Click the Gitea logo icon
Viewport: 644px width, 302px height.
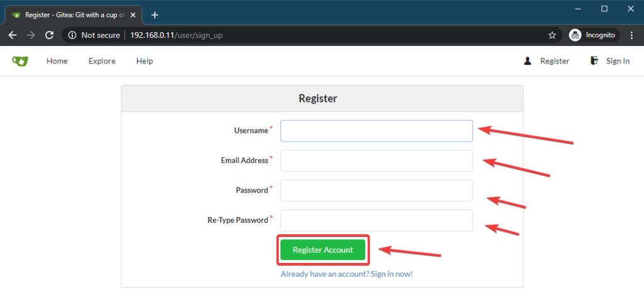[x=20, y=61]
